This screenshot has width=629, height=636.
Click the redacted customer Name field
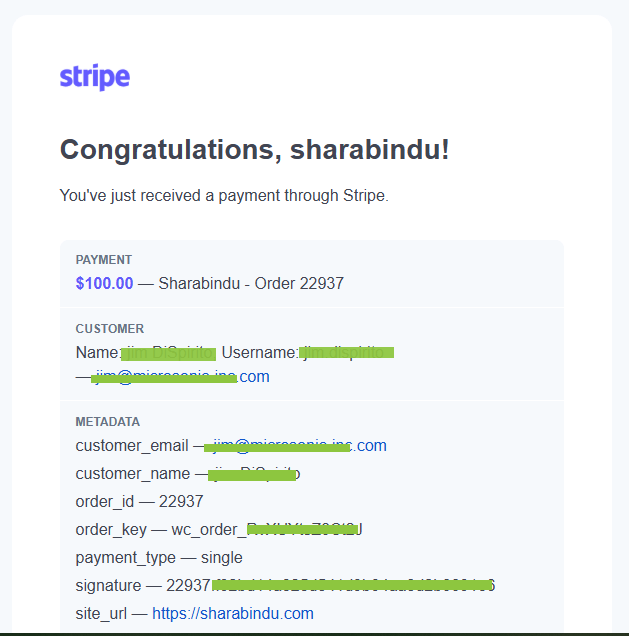click(168, 353)
